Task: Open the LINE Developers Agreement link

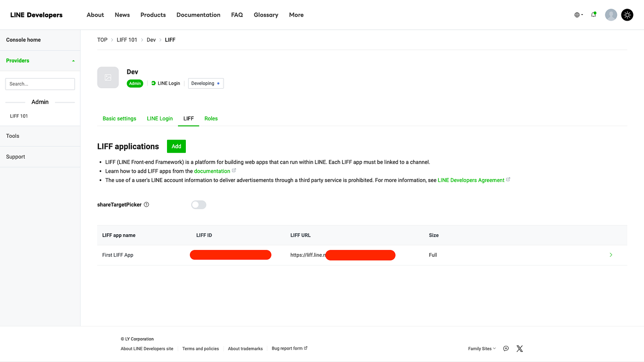Action: (471, 181)
